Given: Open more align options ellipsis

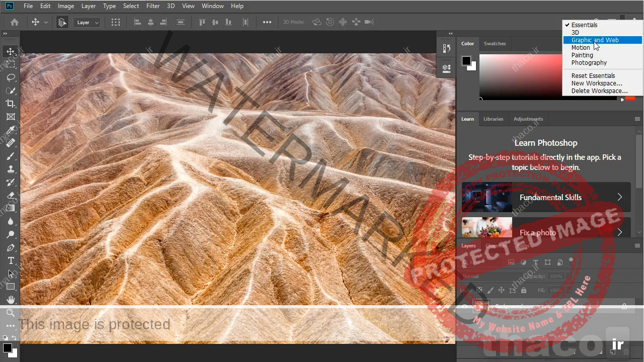Looking at the screenshot, I should point(267,22).
